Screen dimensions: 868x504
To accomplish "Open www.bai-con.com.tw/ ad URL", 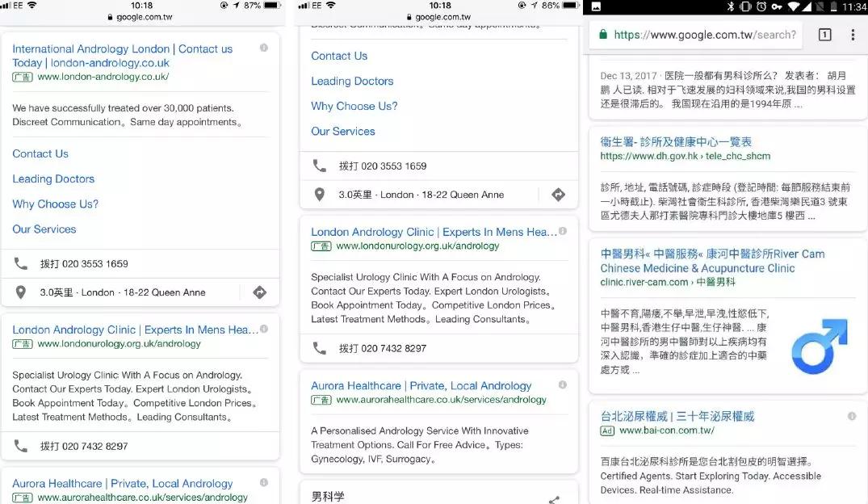I will tap(666, 430).
